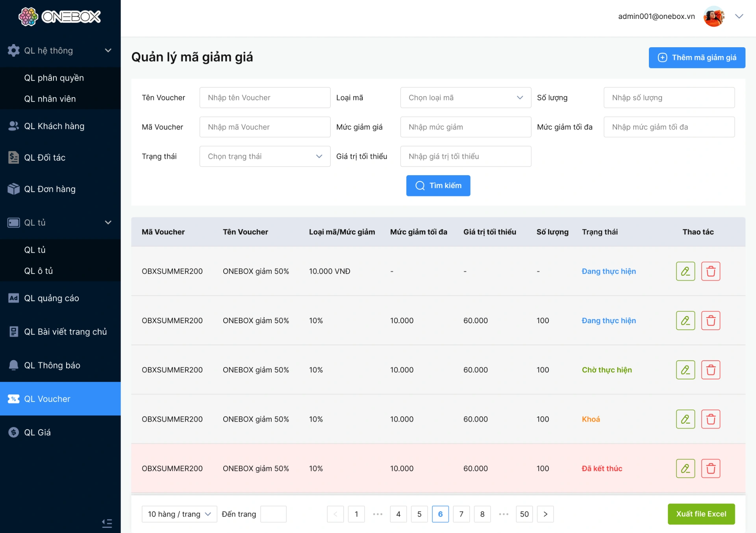Click trash icon for the Chờ thực hiện voucher
This screenshot has width=756, height=533.
point(710,370)
